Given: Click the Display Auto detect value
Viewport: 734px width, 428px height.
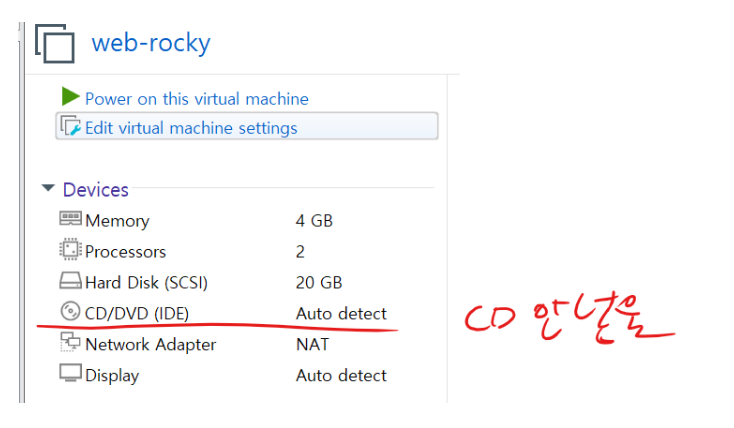Looking at the screenshot, I should [341, 376].
